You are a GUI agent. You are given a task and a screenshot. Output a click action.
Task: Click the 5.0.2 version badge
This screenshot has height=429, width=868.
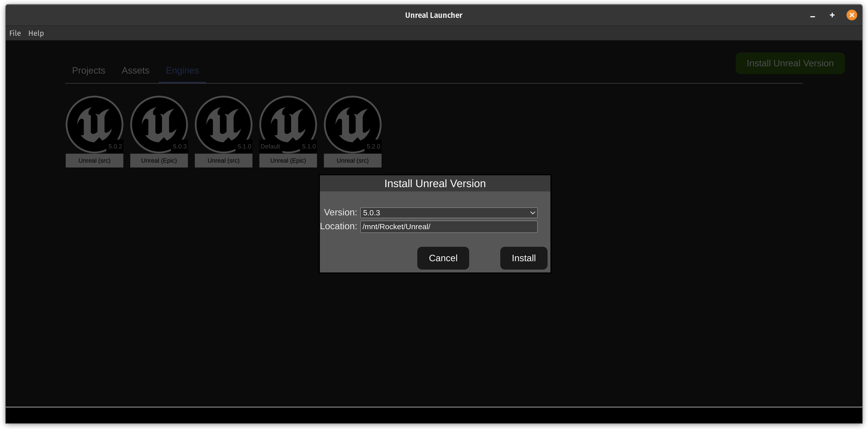click(x=115, y=146)
